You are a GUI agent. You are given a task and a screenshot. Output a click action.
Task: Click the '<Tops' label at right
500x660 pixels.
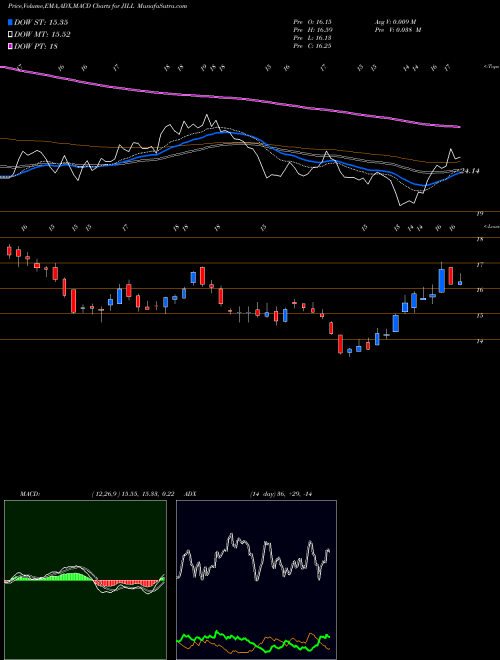pyautogui.click(x=491, y=67)
